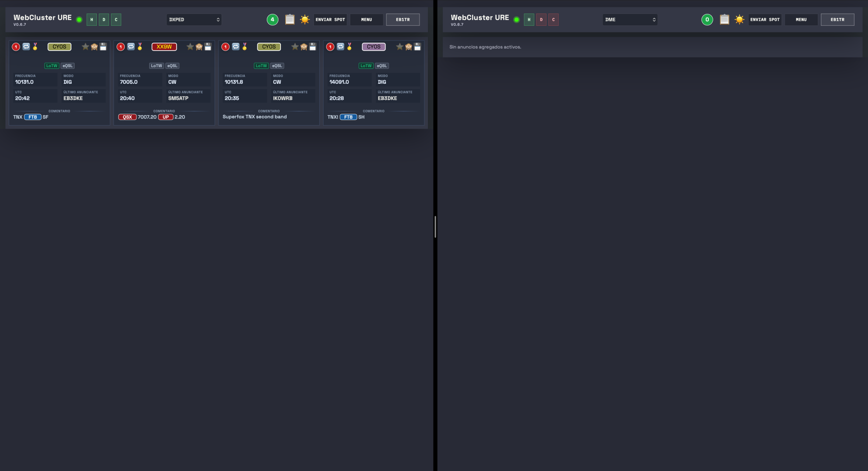Click the refresh arrows icon on the XX9W card

(x=131, y=47)
